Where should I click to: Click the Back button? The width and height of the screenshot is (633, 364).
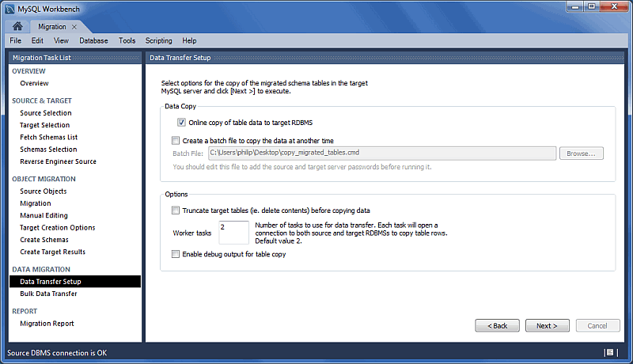pyautogui.click(x=498, y=326)
